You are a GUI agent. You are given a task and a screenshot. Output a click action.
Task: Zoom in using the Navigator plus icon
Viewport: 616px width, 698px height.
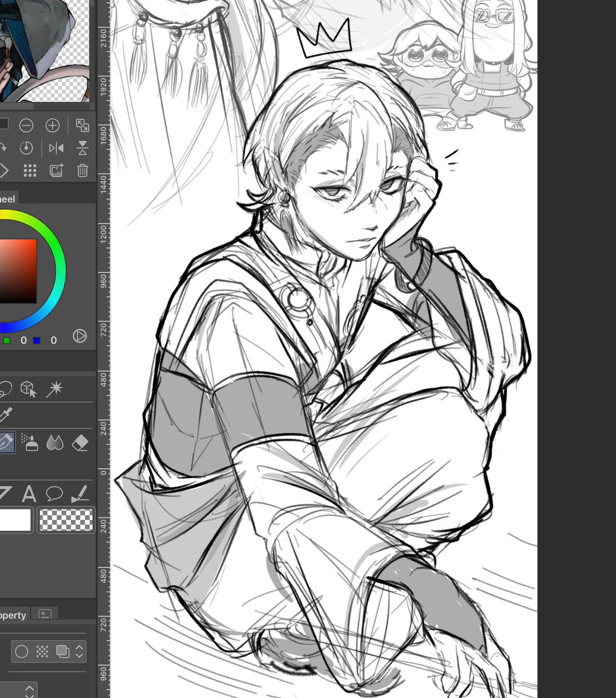pos(52,126)
